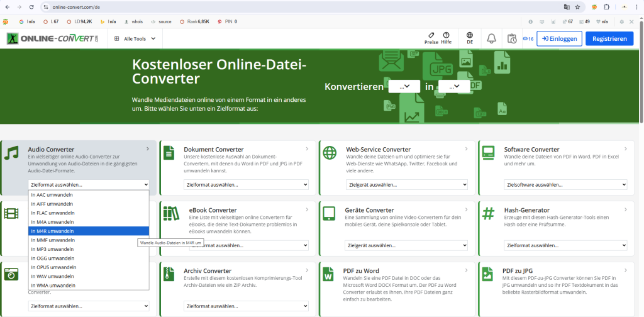
Task: Click the Web-Service Converter globe icon
Action: [x=330, y=153]
